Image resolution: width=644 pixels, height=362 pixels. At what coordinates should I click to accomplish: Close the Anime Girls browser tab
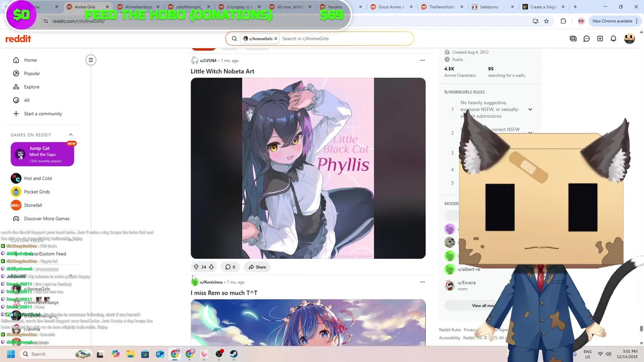point(107,7)
